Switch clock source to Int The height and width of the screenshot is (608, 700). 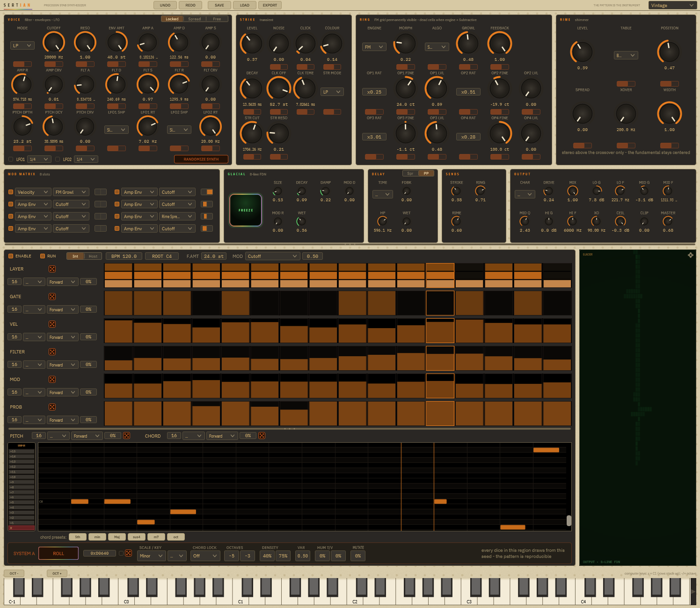[75, 256]
